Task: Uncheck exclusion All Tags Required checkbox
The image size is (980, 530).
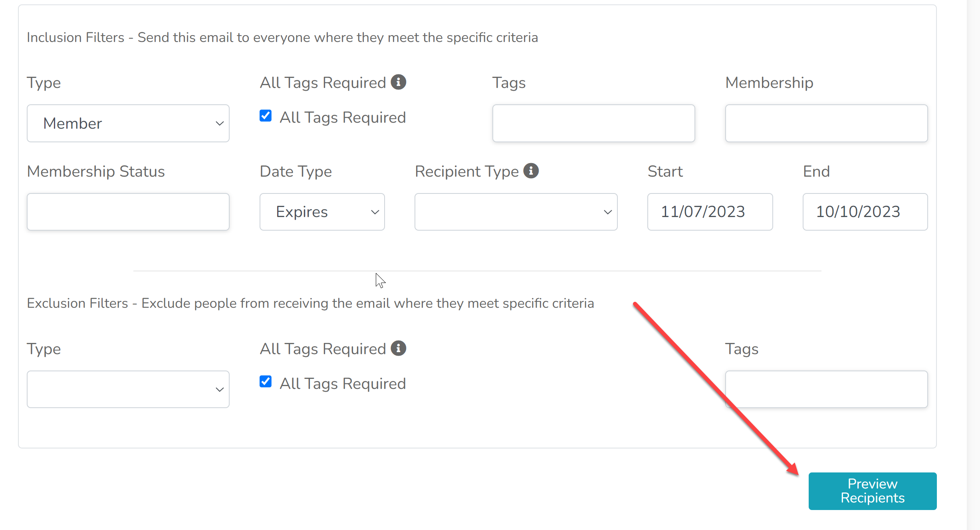Action: [x=266, y=382]
